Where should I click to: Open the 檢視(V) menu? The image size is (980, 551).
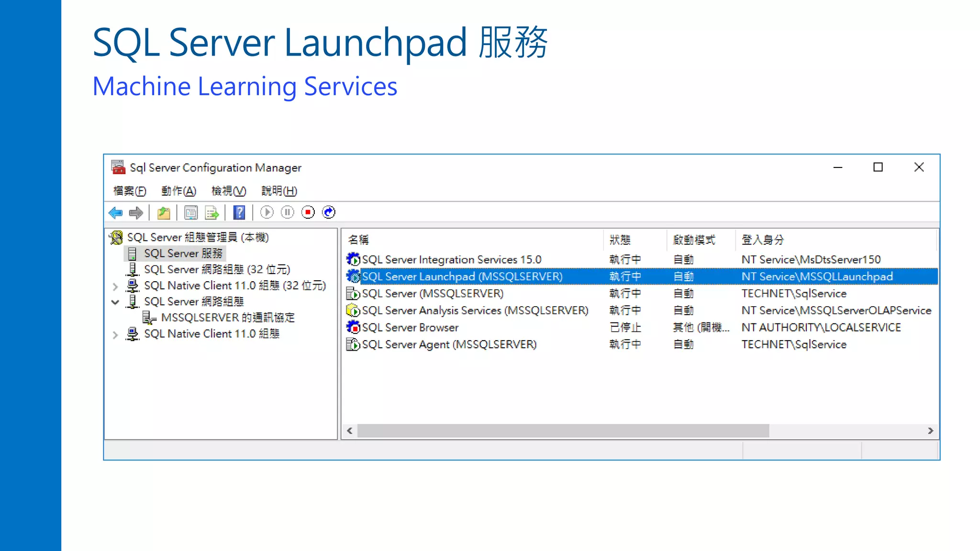[229, 191]
